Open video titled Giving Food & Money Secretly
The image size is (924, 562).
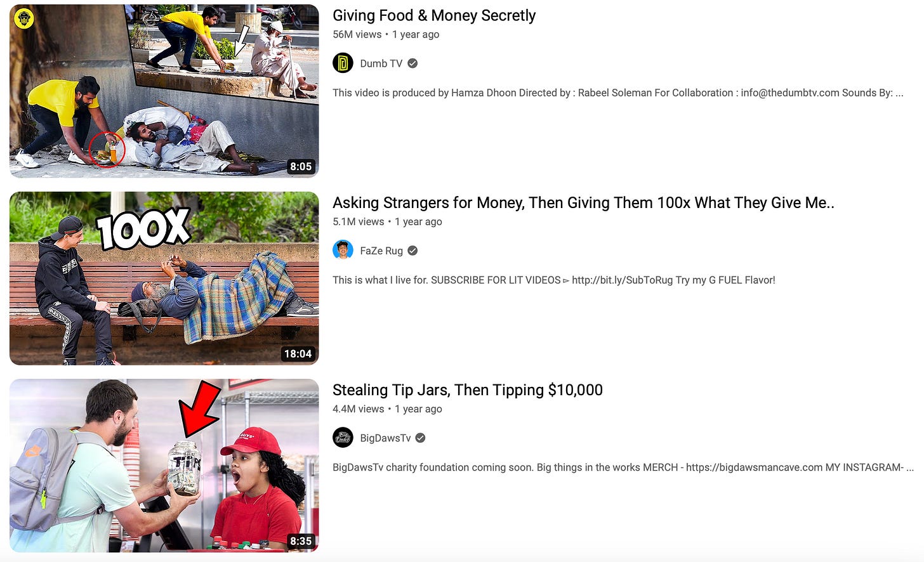[x=434, y=15]
